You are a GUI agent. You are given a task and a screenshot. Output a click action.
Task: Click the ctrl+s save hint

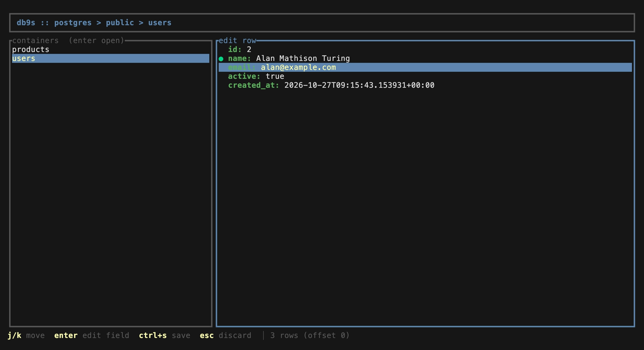[164, 335]
